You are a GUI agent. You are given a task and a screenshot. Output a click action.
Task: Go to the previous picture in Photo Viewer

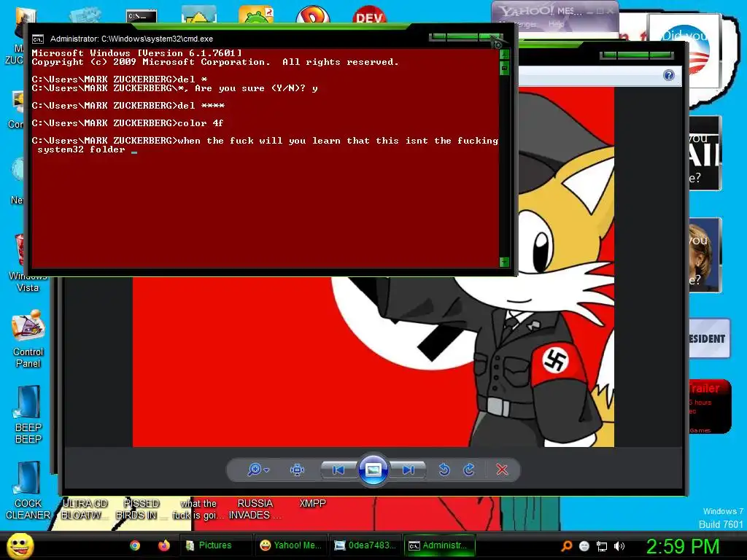click(x=338, y=470)
